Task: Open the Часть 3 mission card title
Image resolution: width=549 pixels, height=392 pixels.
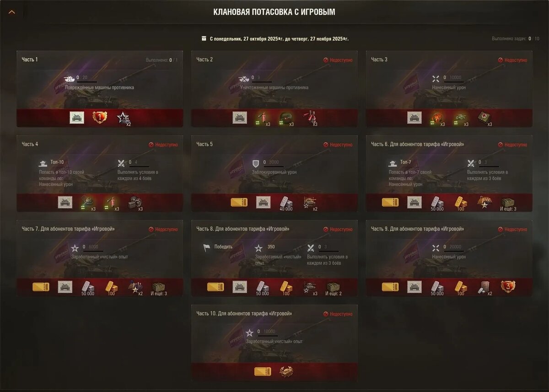Action: click(379, 60)
